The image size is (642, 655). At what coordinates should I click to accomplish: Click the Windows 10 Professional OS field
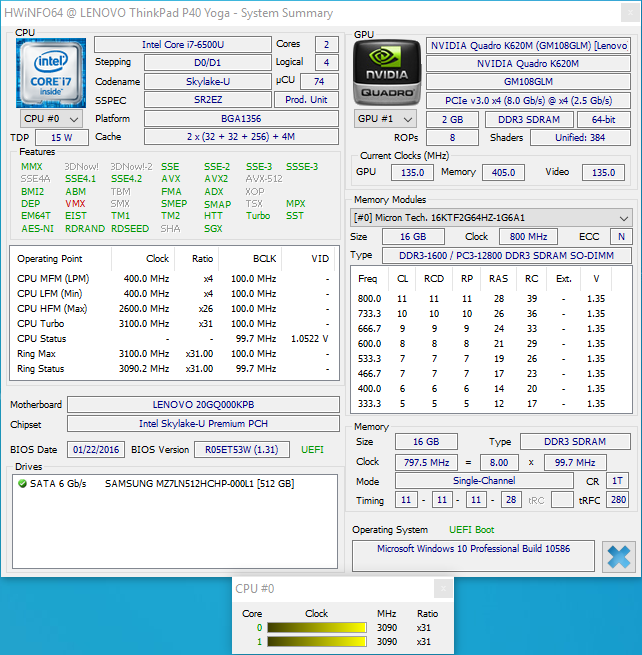473,556
